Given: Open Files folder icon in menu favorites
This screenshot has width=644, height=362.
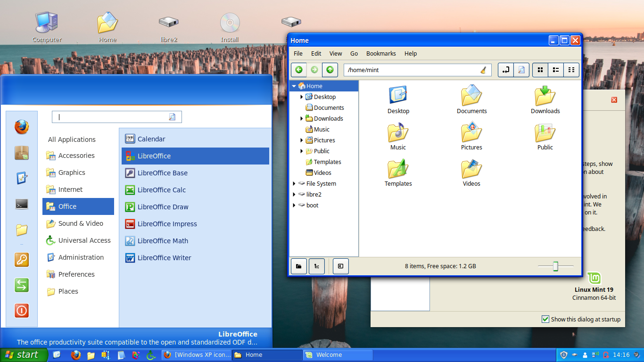Looking at the screenshot, I should tap(22, 230).
